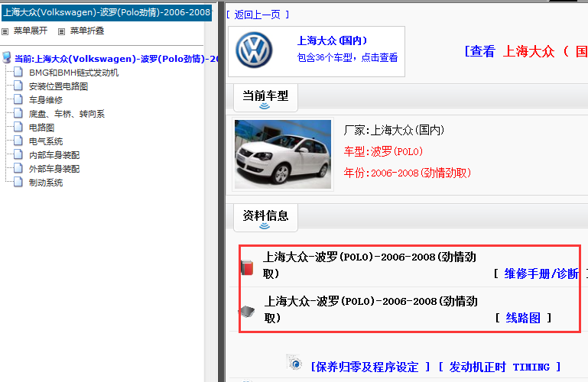Click the 返回上一页 back link
This screenshot has width=588, height=382.
tap(258, 15)
